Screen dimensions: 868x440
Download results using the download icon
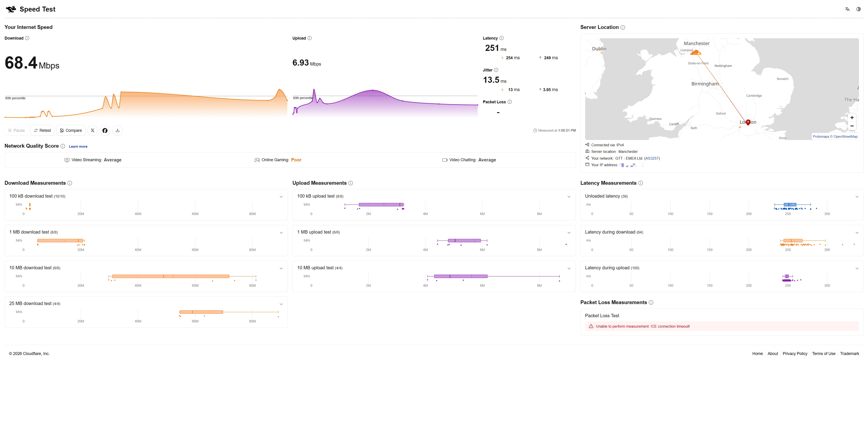[118, 130]
